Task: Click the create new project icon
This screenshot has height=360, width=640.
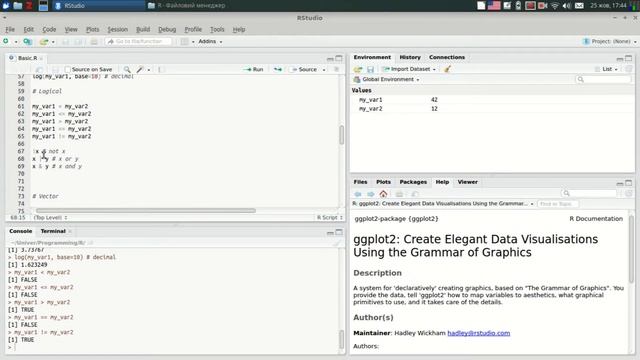Action: [x=27, y=42]
